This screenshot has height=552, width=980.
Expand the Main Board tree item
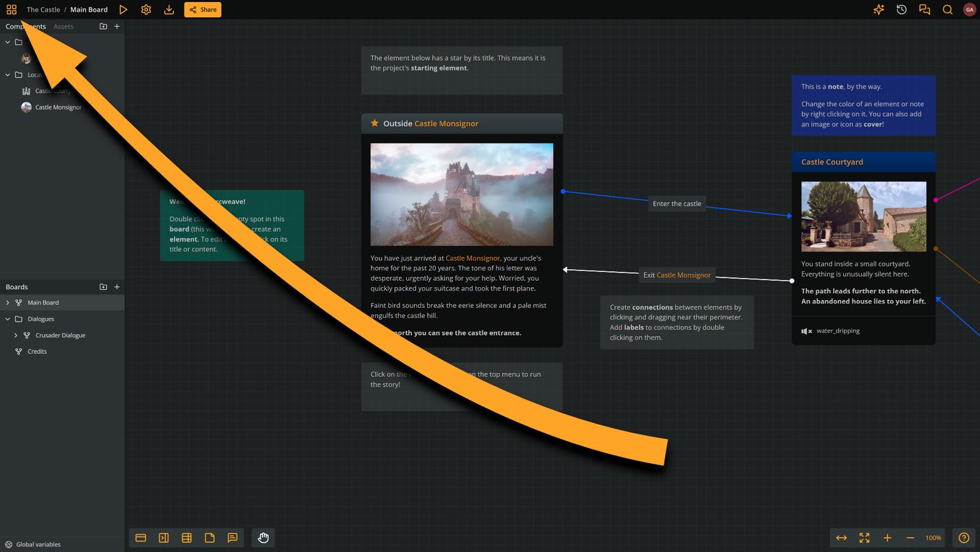(8, 303)
